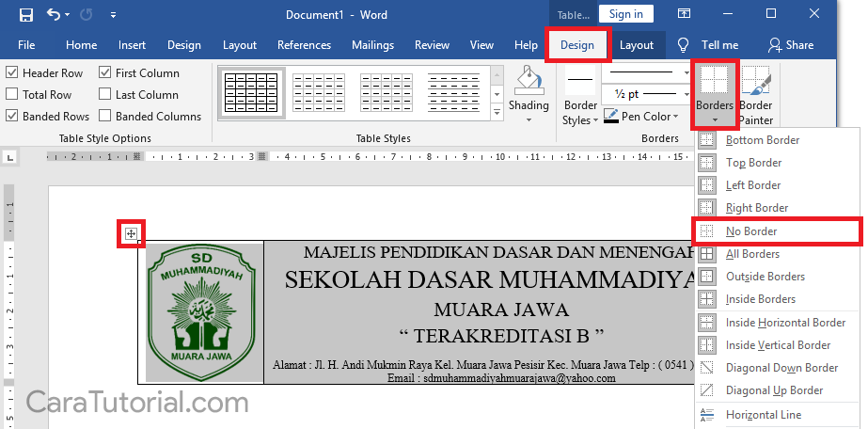Click the table move handle icon
Image resolution: width=868 pixels, height=429 pixels.
point(131,233)
